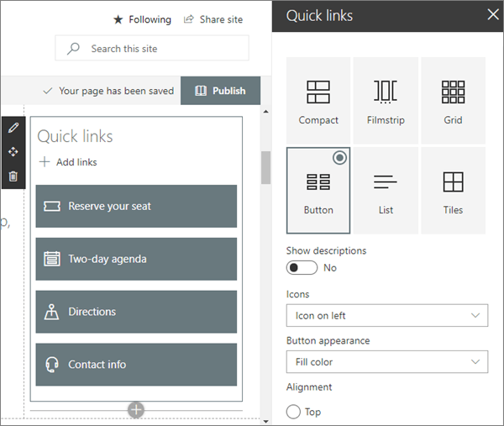
Task: Click the Following star icon
Action: click(118, 19)
